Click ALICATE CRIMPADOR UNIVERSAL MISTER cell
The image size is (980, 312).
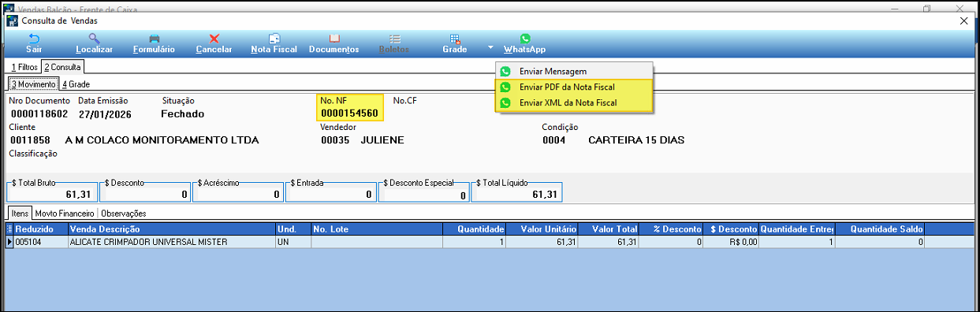pos(172,242)
